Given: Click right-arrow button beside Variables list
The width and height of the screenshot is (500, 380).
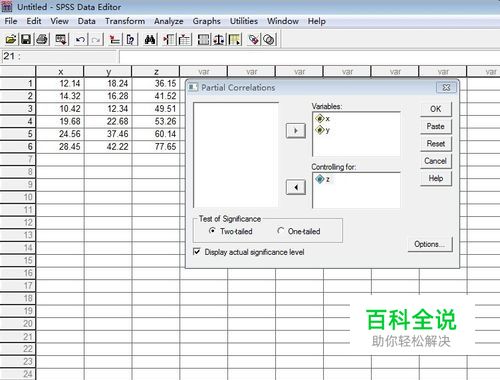Looking at the screenshot, I should 296,131.
